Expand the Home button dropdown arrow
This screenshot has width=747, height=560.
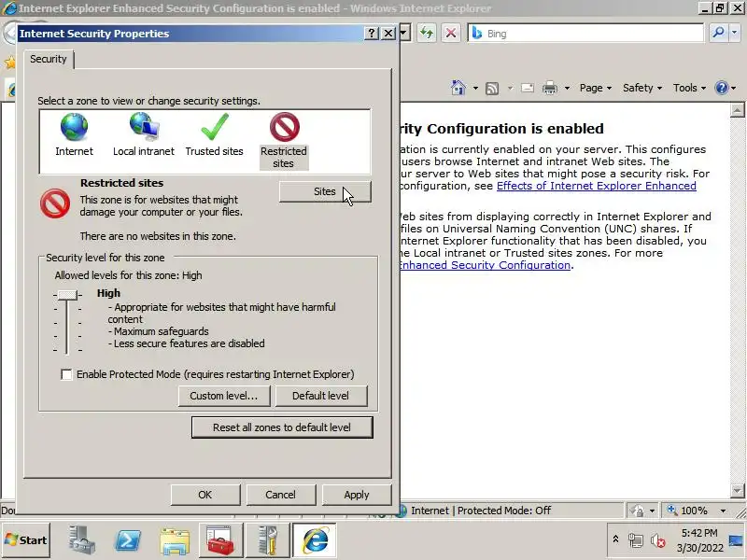tap(475, 88)
